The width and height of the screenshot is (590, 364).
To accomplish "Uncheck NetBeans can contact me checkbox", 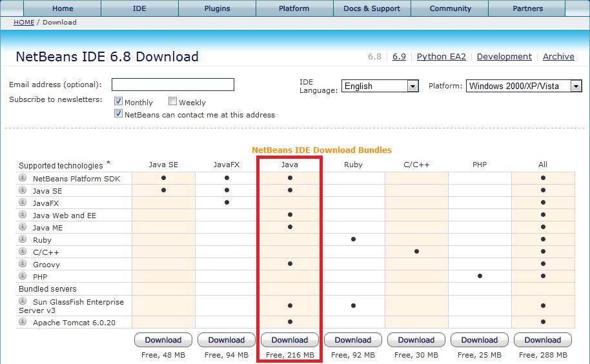I will (119, 114).
